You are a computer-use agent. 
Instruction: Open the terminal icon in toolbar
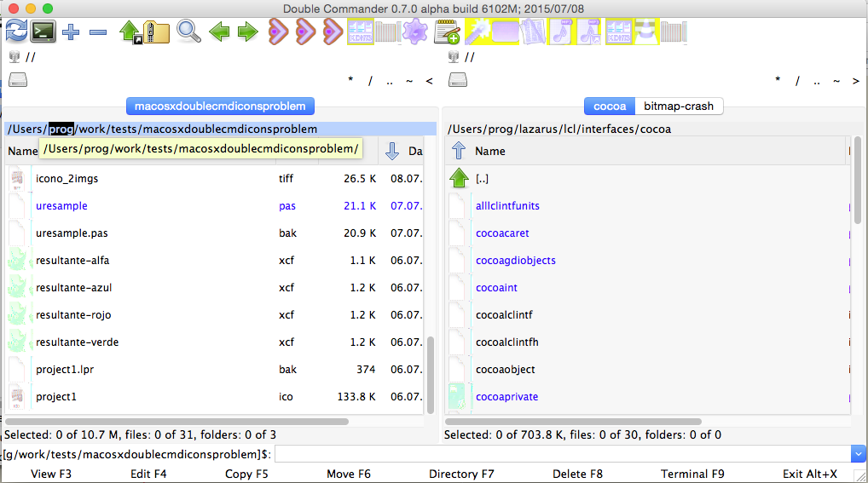click(43, 32)
